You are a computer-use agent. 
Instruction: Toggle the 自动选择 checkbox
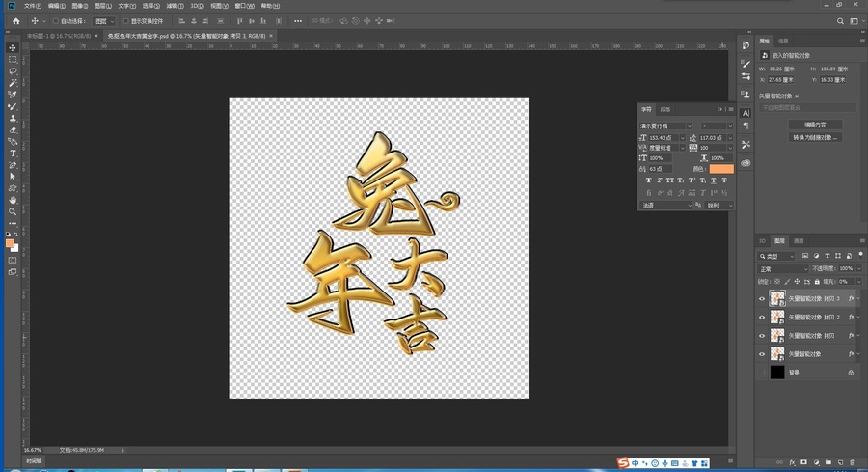56,21
